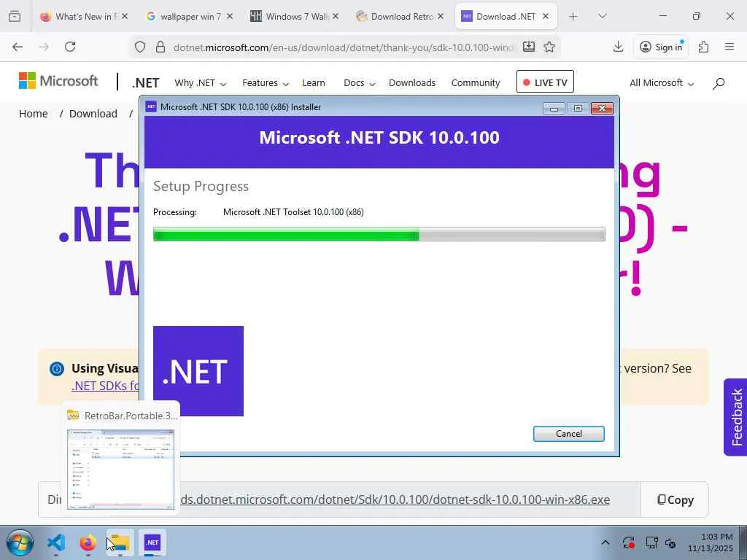Open the Firefox hamburger menu
The height and width of the screenshot is (560, 747).
point(729,47)
